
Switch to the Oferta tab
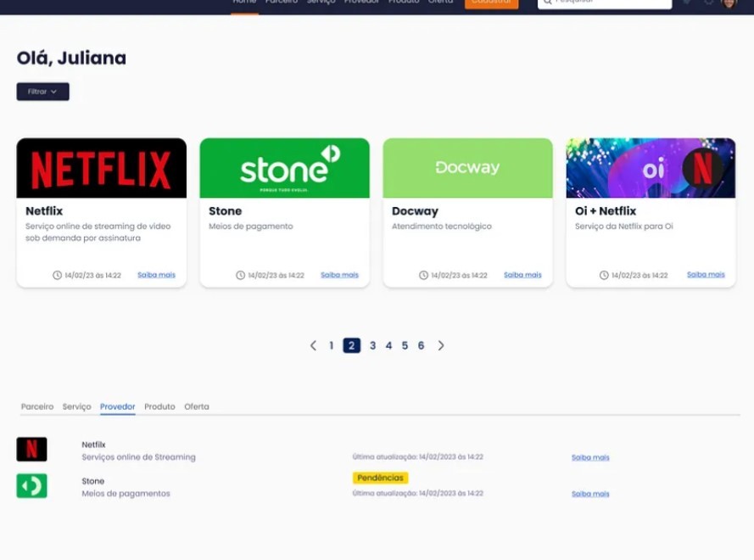pos(197,406)
